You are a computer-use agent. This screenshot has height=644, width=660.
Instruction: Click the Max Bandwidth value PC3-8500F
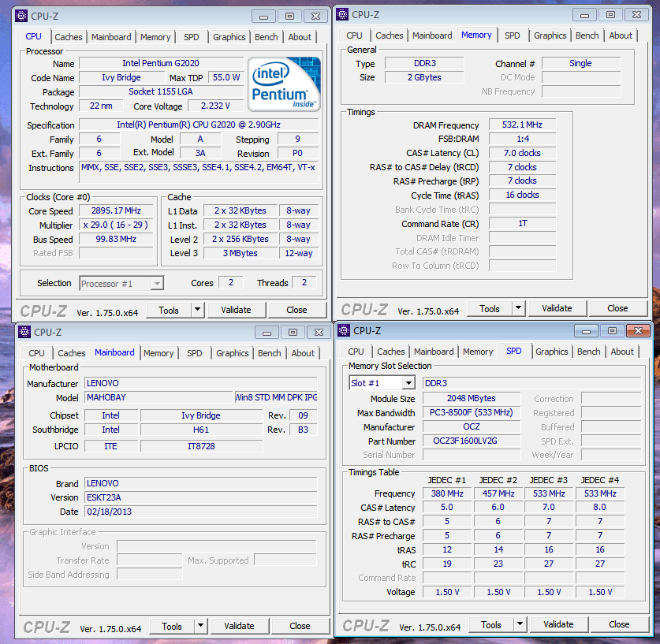pos(472,412)
